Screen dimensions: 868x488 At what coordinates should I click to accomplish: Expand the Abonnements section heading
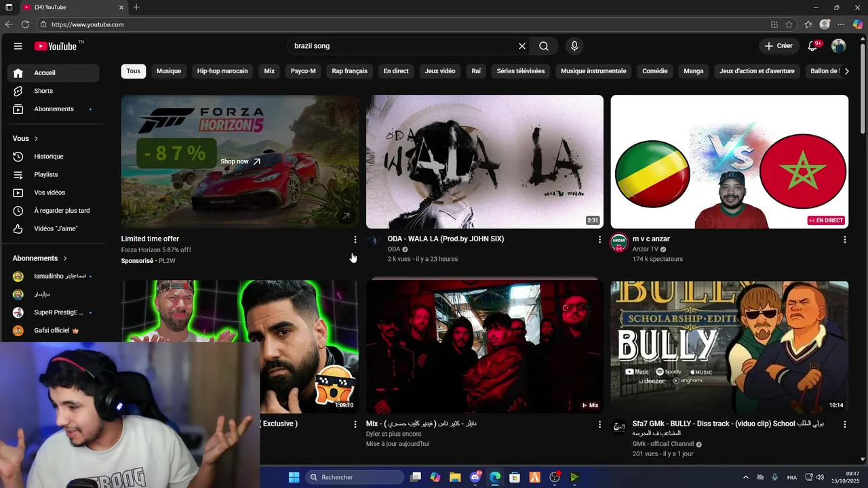[40, 258]
